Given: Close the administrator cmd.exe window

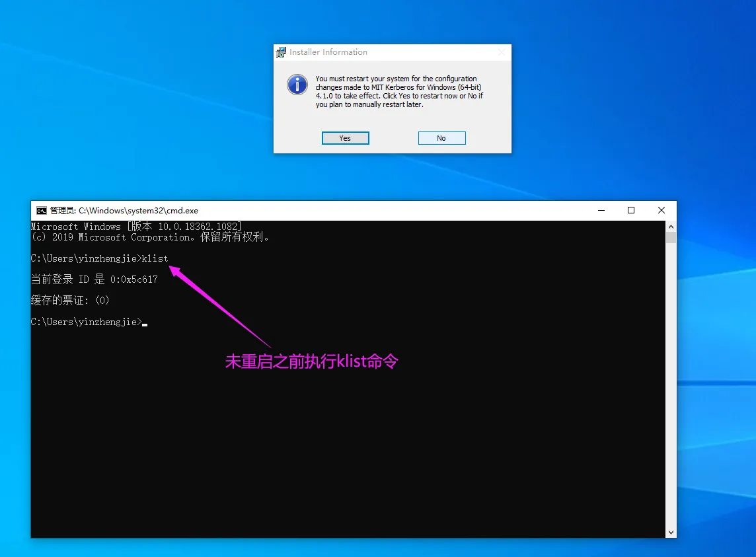Looking at the screenshot, I should (x=661, y=211).
